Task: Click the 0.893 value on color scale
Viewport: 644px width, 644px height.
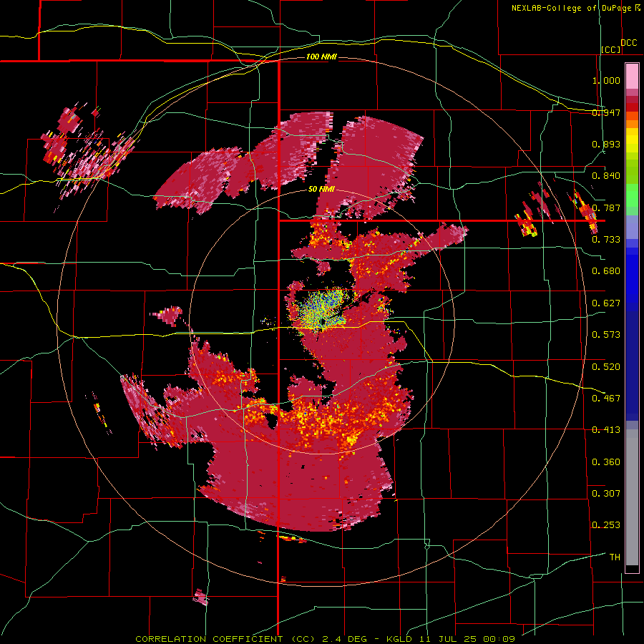Action: (x=606, y=144)
